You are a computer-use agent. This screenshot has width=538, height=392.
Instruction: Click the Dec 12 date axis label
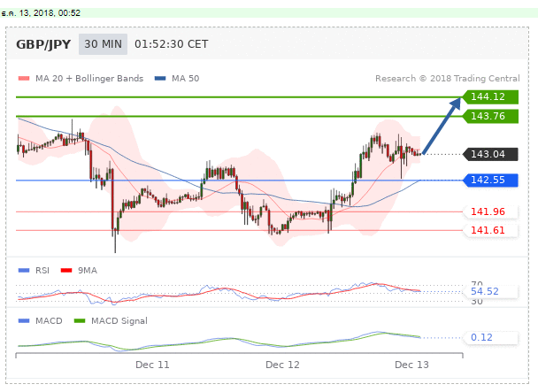(282, 365)
